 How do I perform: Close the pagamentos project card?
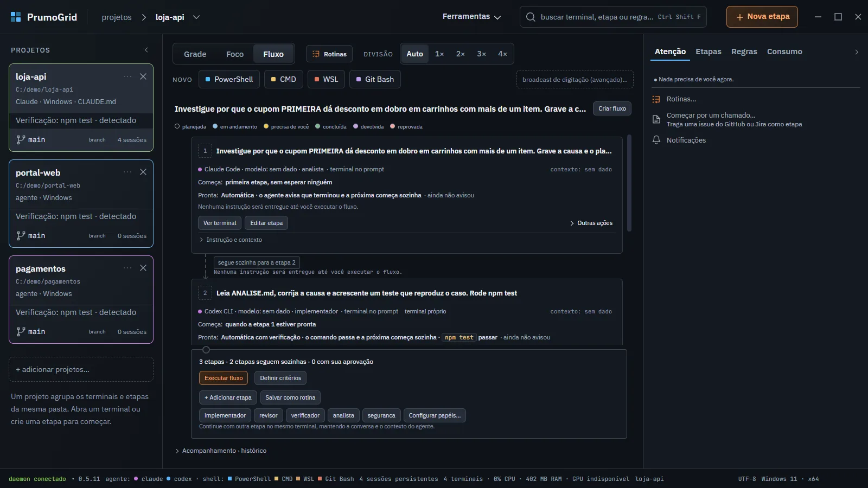[143, 268]
